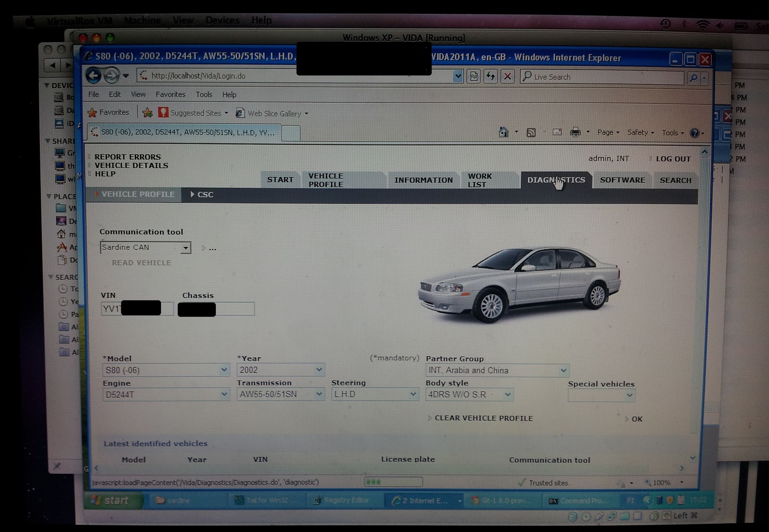Click the Print icon in command bar
Image resolution: width=769 pixels, height=532 pixels.
pos(575,132)
